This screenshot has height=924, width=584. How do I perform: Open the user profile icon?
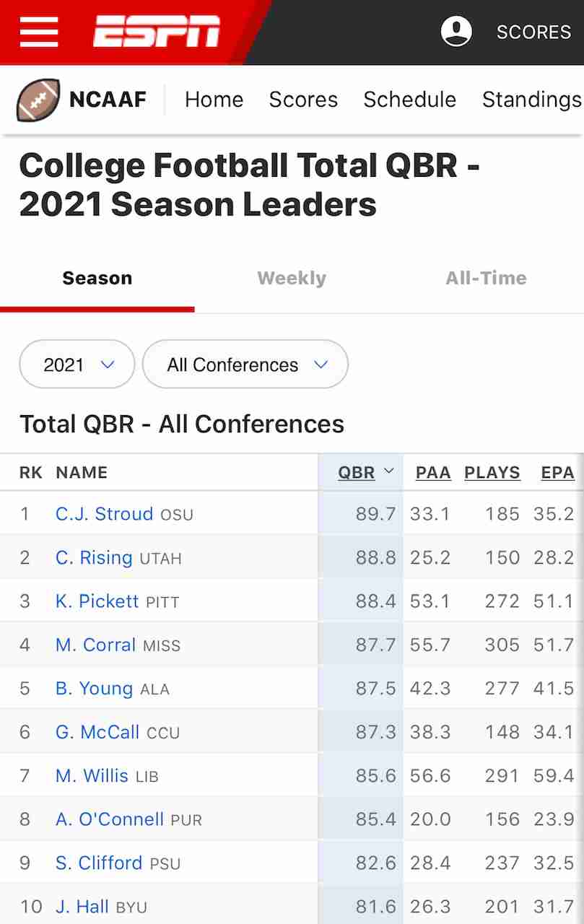click(456, 32)
